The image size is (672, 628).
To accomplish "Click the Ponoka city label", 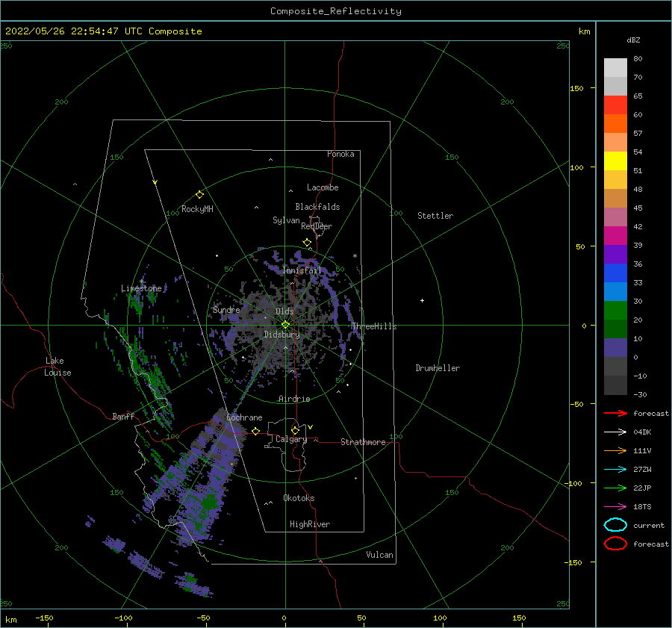I will (x=340, y=154).
